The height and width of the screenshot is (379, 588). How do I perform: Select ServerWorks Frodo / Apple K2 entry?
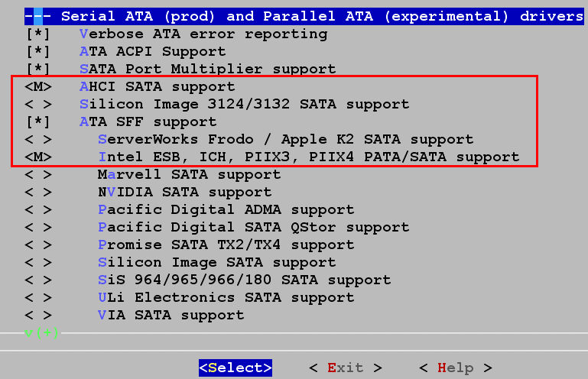[285, 140]
